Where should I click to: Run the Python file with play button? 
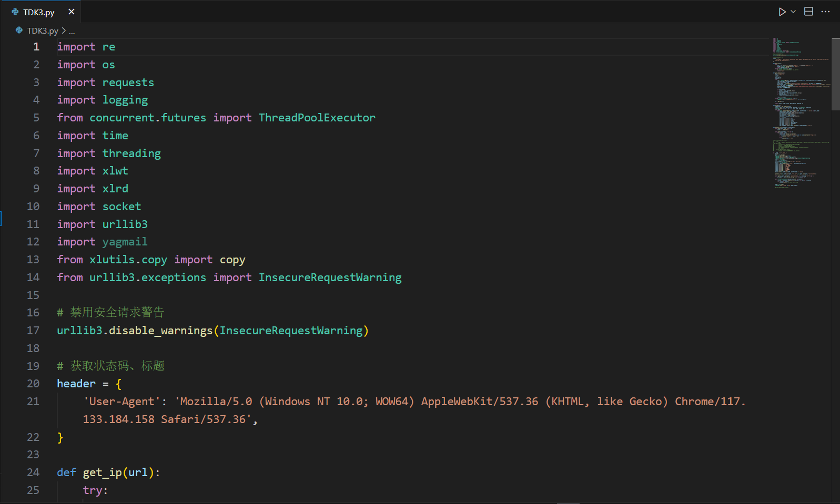pos(782,12)
